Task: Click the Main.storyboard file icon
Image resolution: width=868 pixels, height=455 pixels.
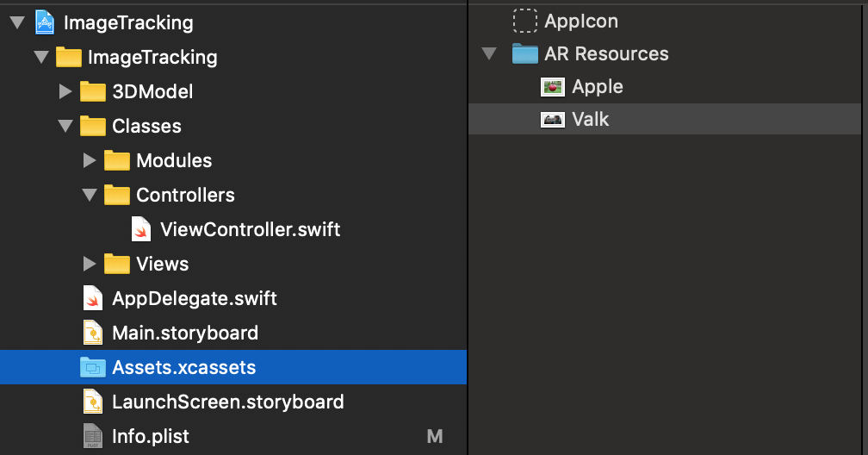Action: [x=93, y=333]
